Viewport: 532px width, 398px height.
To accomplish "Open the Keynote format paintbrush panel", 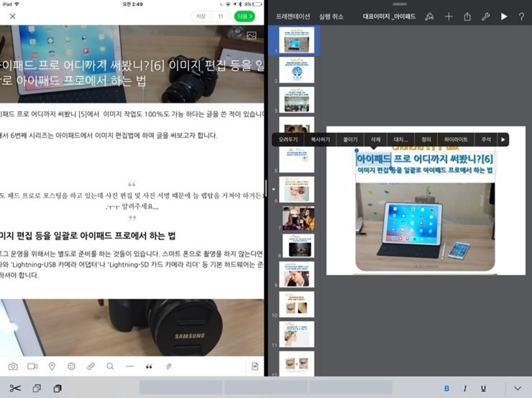I will pos(429,16).
